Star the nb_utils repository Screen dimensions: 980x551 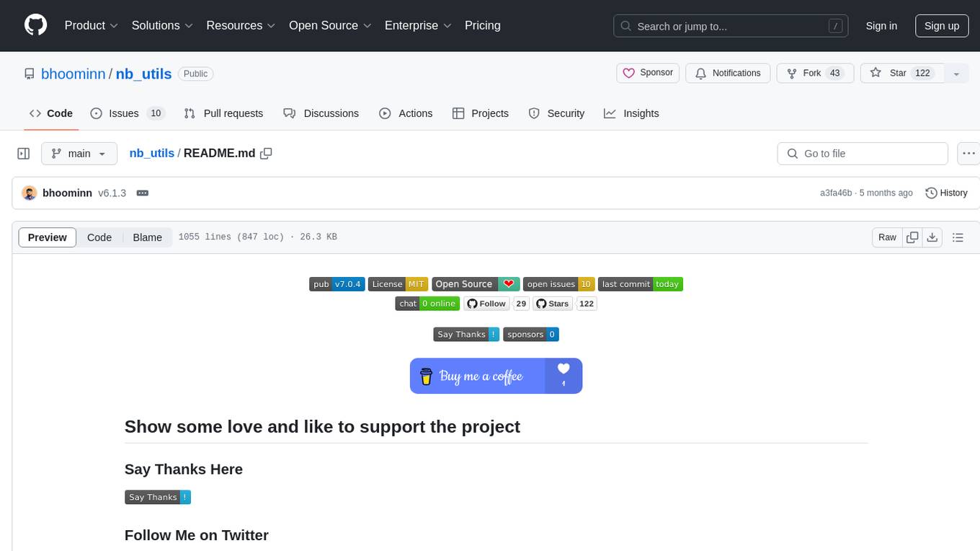(901, 73)
